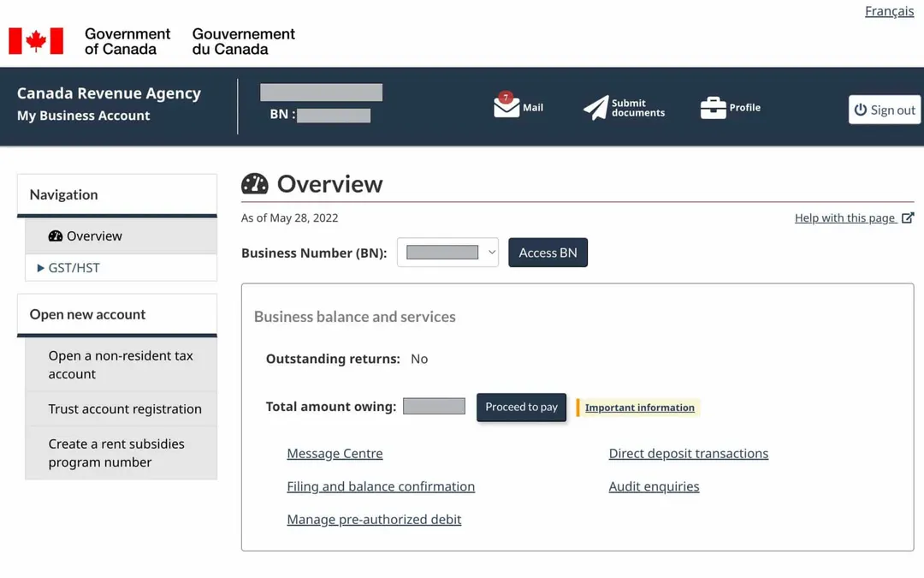Click the red unread mail count badge
Screen dimensions: 924x578
point(505,98)
